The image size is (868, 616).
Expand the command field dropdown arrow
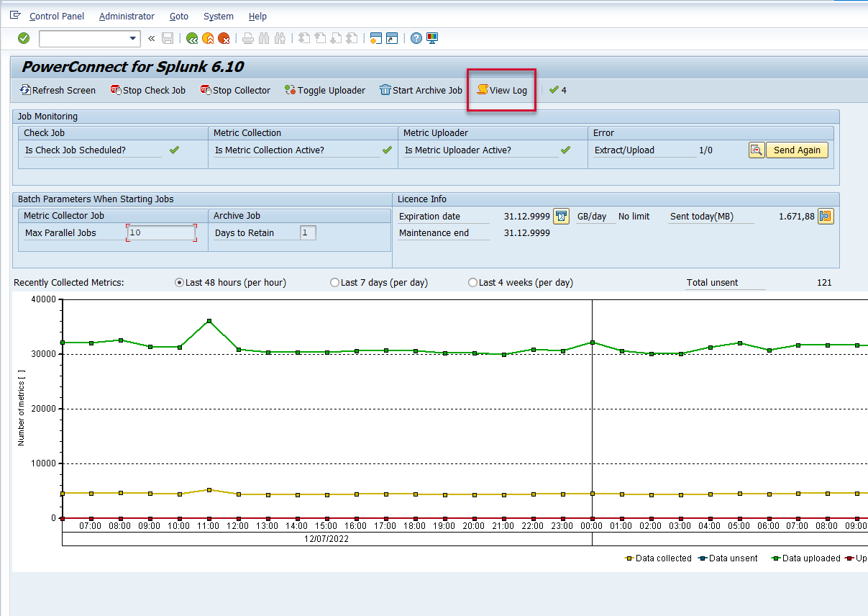(x=132, y=38)
